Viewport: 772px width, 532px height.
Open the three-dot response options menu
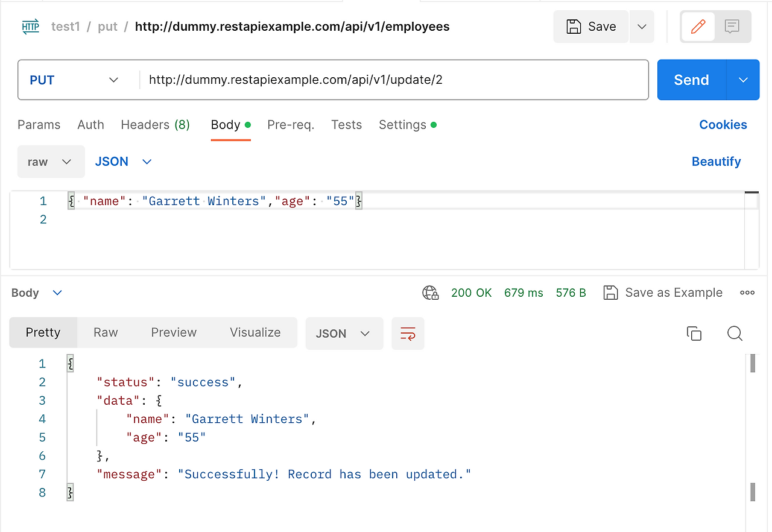click(x=747, y=293)
